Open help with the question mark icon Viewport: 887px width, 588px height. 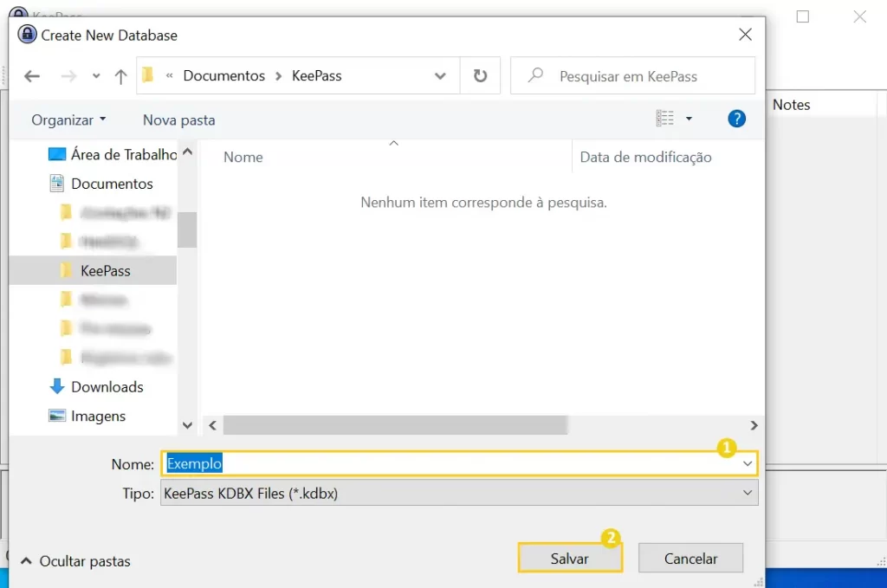click(736, 119)
